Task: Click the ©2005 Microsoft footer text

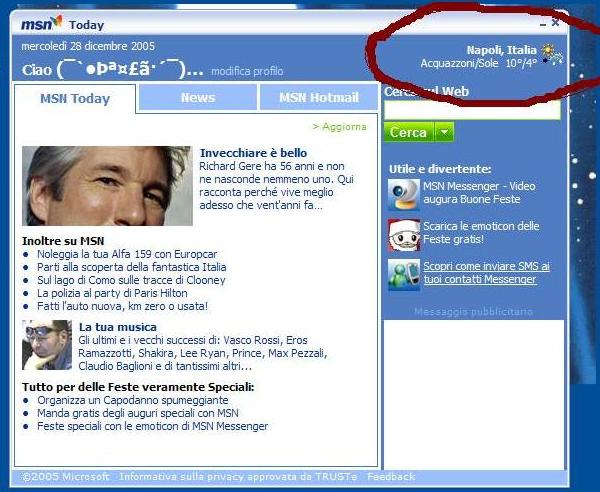Action: click(65, 477)
